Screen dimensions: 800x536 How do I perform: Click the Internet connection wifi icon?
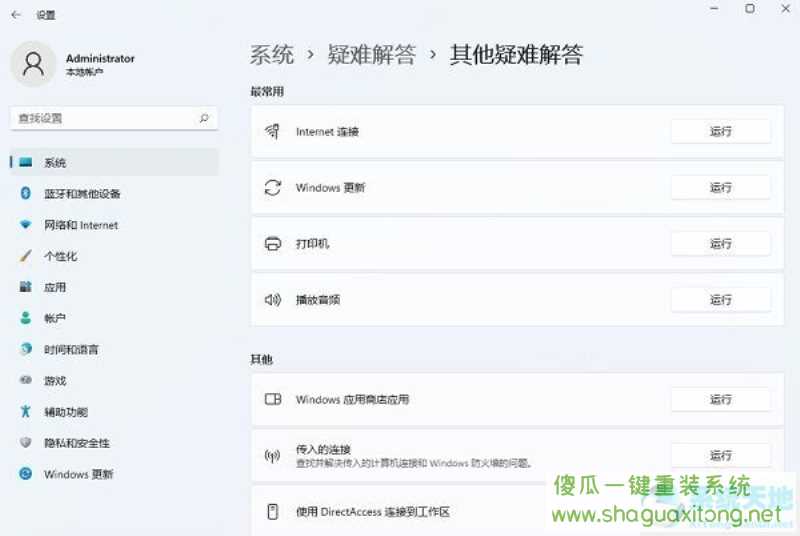[x=272, y=132]
